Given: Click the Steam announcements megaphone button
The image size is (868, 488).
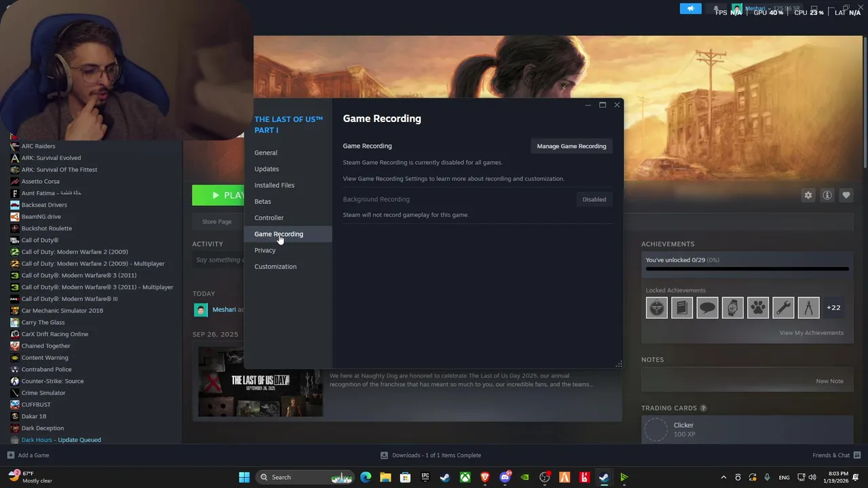Looking at the screenshot, I should 690,9.
